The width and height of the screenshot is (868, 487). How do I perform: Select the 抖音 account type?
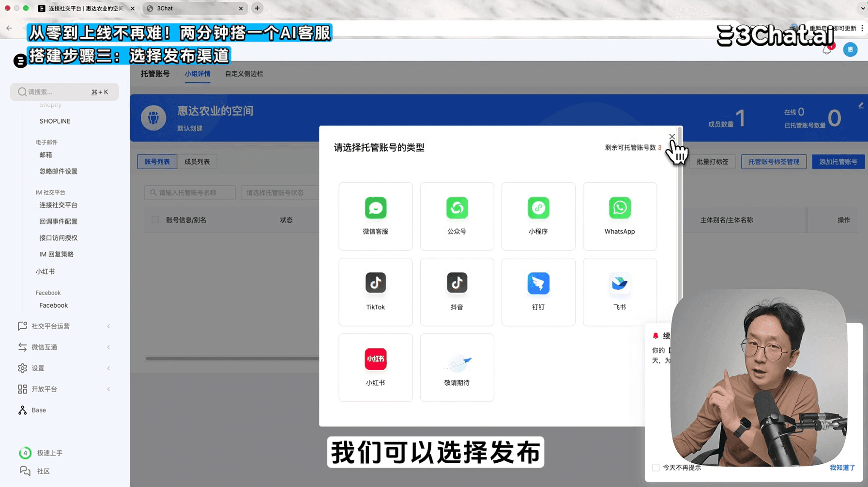(x=457, y=292)
